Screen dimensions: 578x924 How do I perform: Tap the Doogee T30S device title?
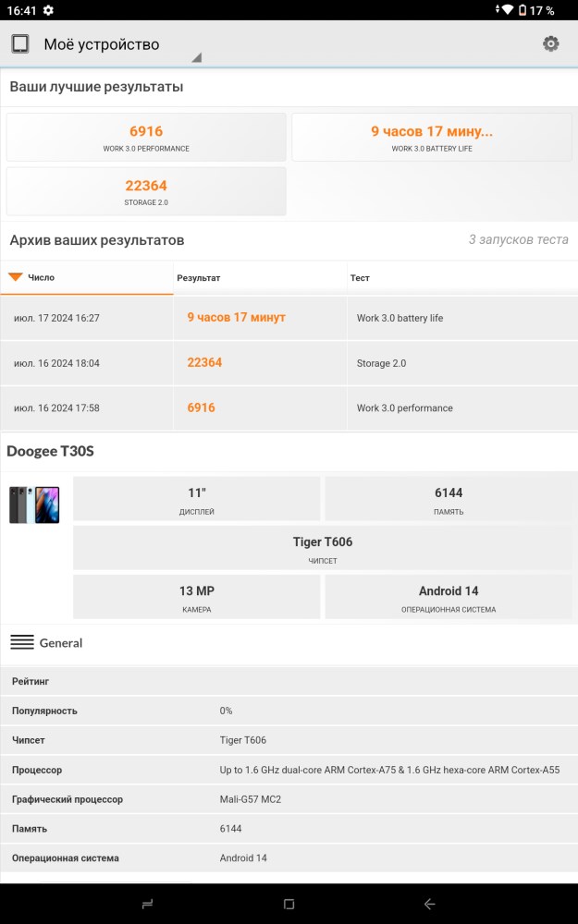point(50,452)
